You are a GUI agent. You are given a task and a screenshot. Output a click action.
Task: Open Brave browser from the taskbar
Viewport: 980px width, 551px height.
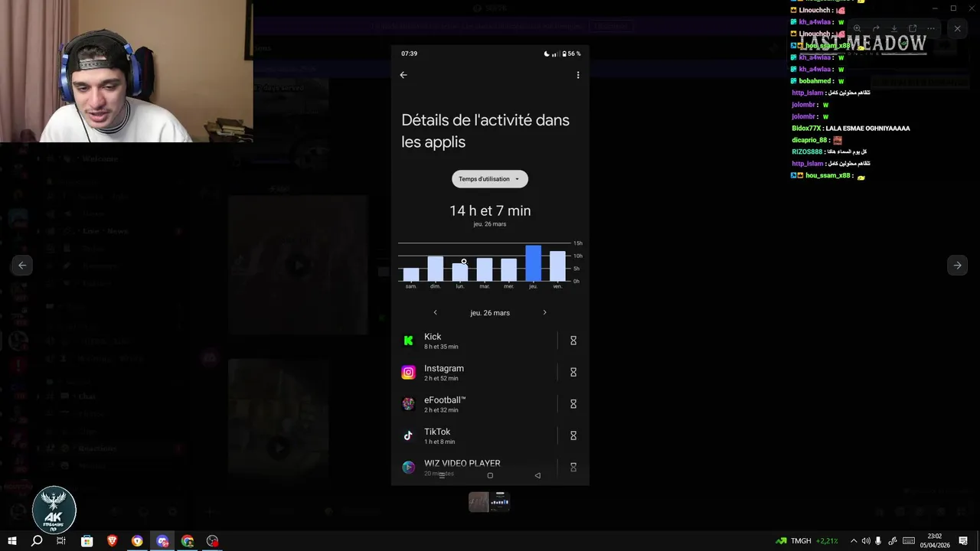pyautogui.click(x=112, y=541)
